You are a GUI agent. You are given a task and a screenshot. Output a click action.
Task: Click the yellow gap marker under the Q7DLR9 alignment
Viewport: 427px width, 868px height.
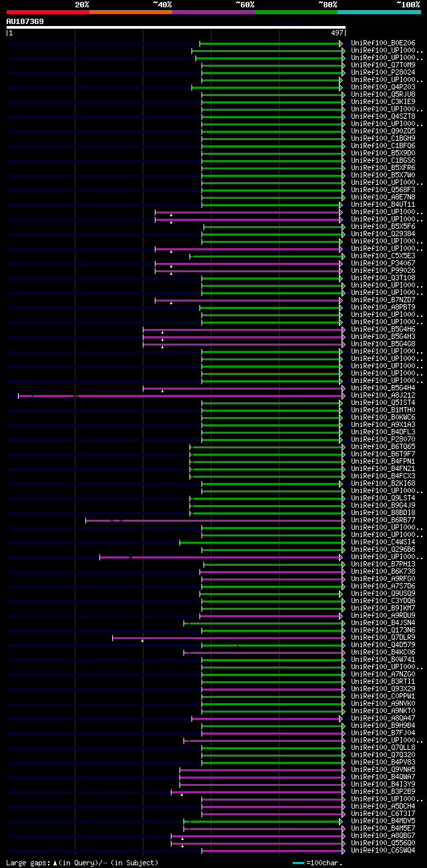click(x=142, y=640)
